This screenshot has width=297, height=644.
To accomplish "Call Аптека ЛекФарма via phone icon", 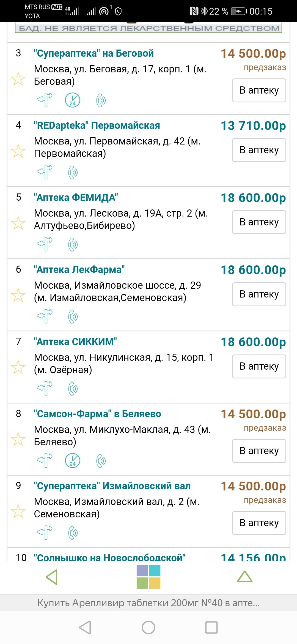I will [73, 316].
